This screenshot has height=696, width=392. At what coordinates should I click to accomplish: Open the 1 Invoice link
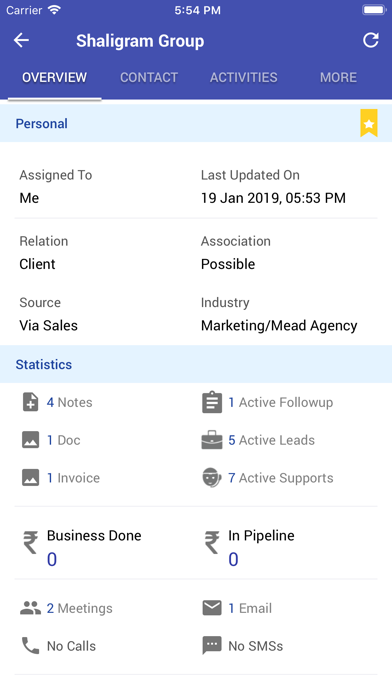[x=73, y=478]
